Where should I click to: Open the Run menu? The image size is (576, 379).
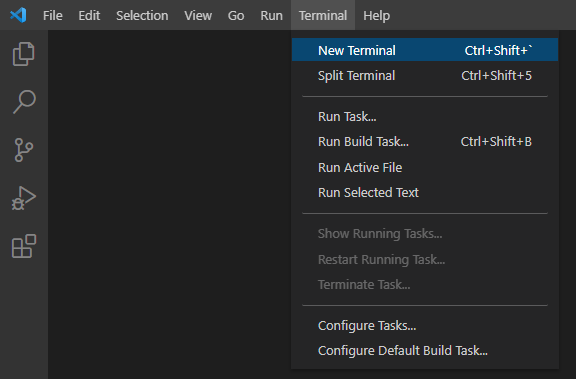pyautogui.click(x=271, y=15)
